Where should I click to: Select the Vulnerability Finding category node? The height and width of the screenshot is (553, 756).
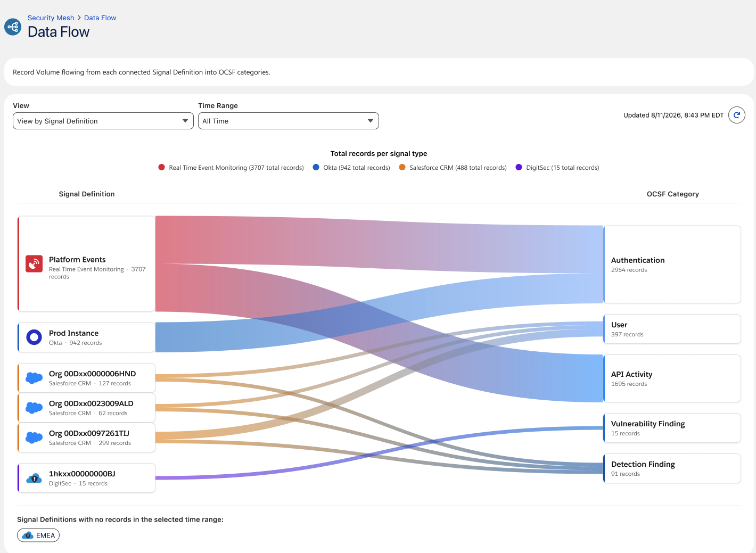672,428
